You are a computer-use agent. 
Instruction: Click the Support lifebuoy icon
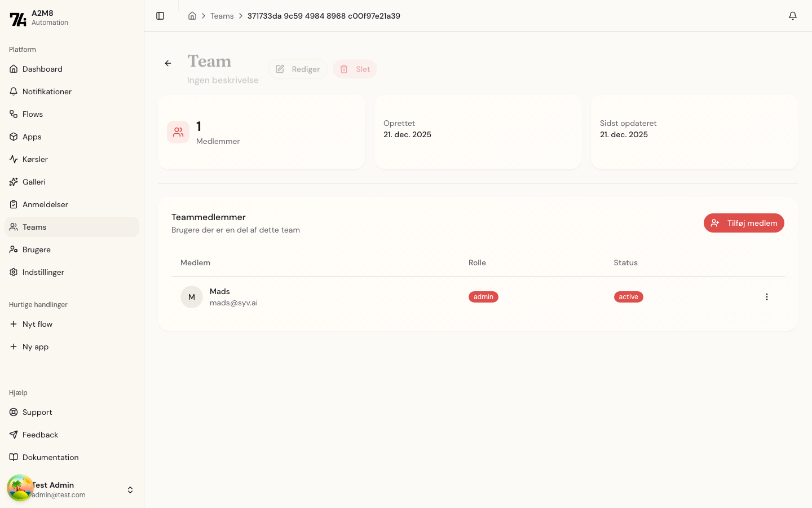pyautogui.click(x=14, y=412)
